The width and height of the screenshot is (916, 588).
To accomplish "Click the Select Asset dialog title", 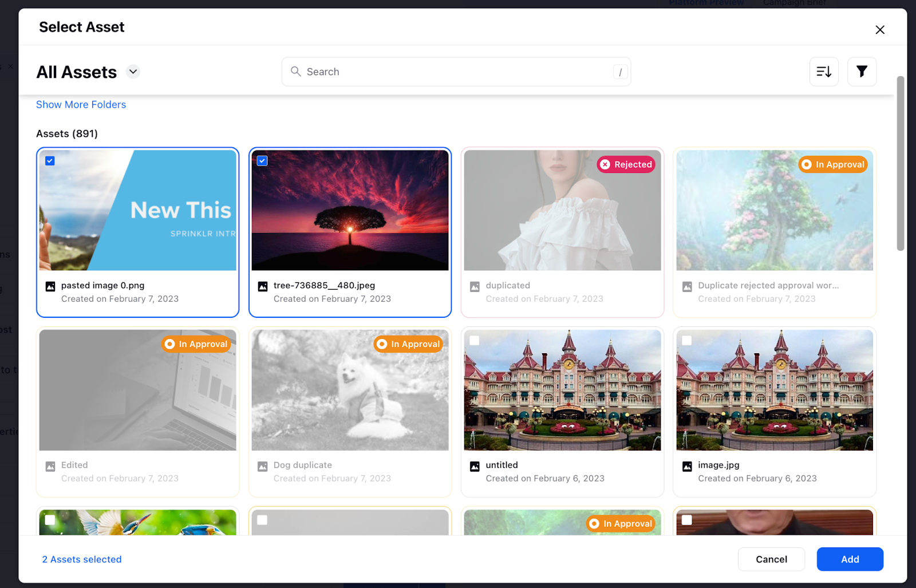I will (x=82, y=27).
